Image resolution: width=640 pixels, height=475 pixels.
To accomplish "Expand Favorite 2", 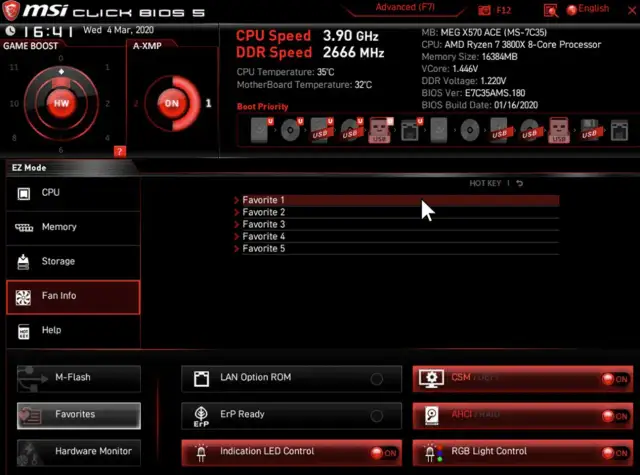I will [x=396, y=212].
